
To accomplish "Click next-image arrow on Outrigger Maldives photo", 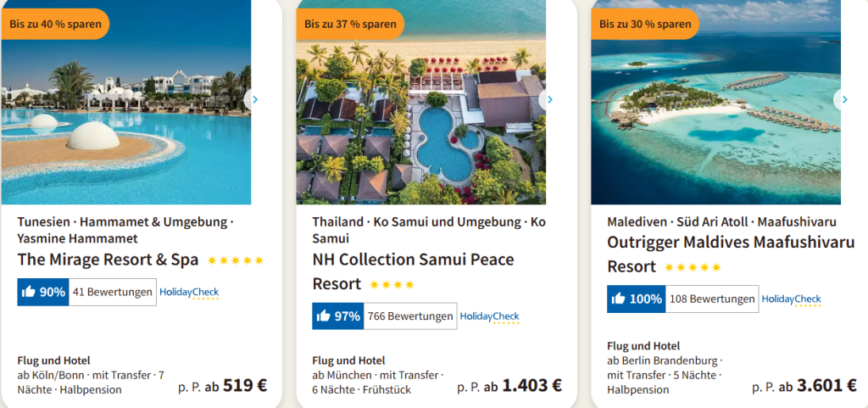I will click(x=843, y=100).
